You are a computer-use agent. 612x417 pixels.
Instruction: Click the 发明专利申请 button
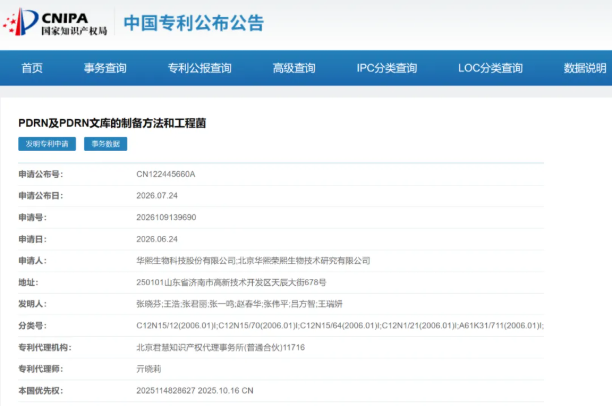coord(47,144)
